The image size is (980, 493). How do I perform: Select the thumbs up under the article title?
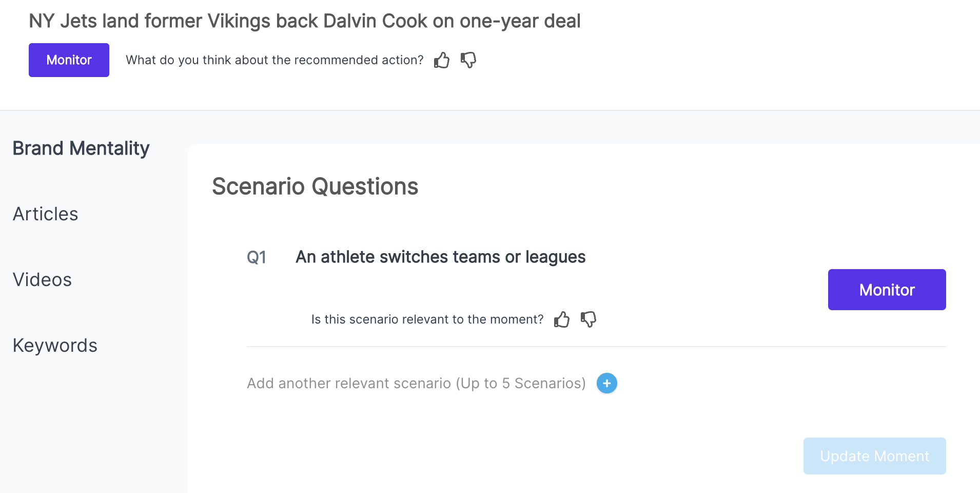442,60
